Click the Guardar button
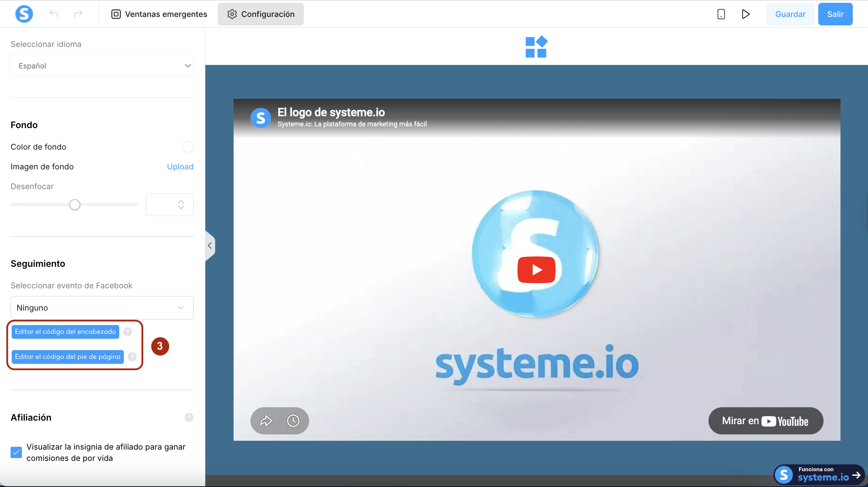 (790, 14)
